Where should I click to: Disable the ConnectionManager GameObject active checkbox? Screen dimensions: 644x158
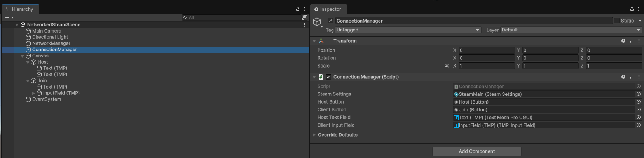click(x=330, y=21)
